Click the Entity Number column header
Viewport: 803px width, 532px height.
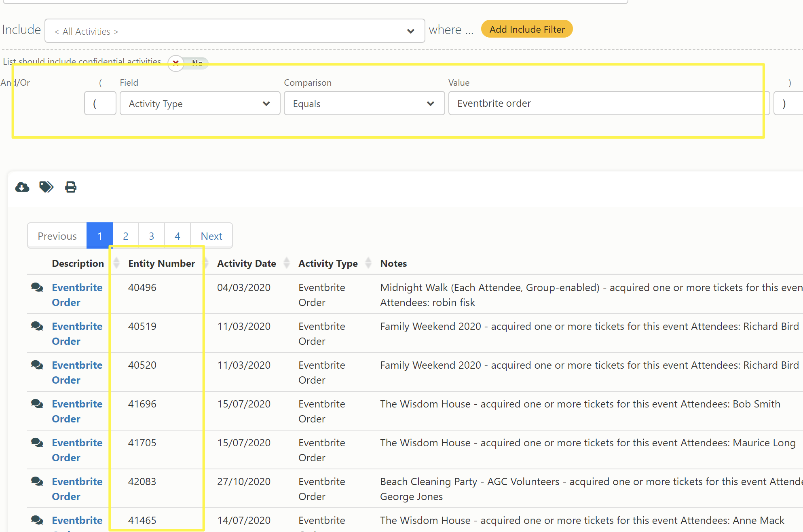[x=161, y=263]
